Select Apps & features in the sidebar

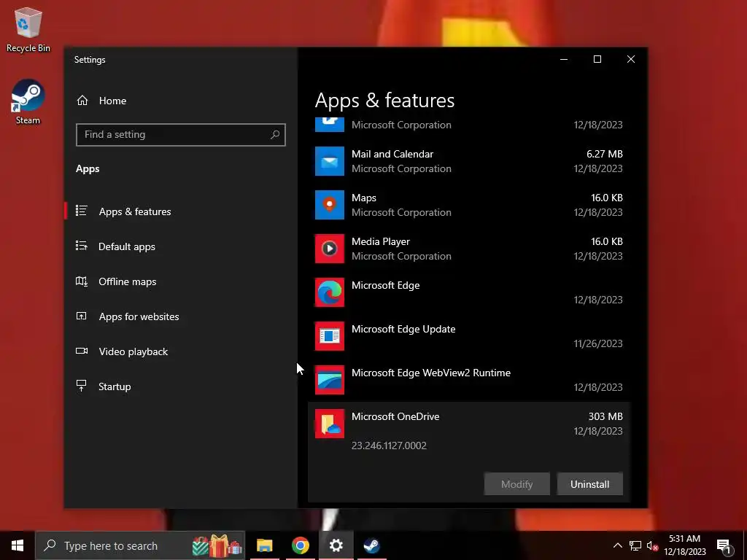pos(135,211)
